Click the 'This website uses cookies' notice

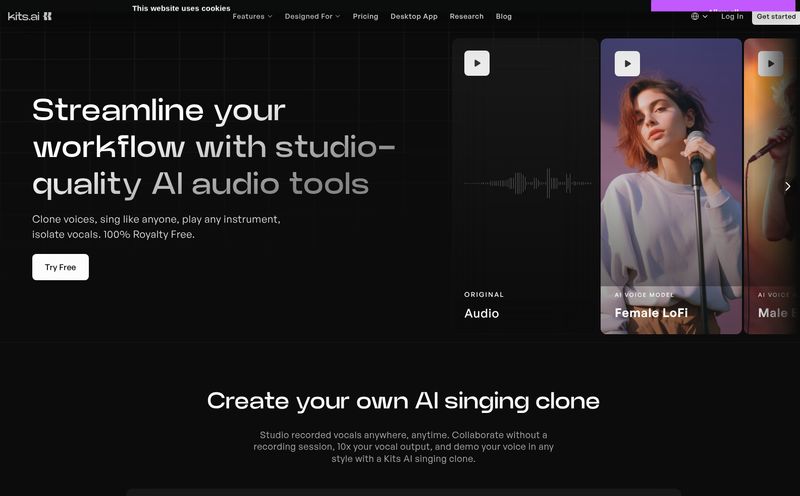click(x=181, y=8)
